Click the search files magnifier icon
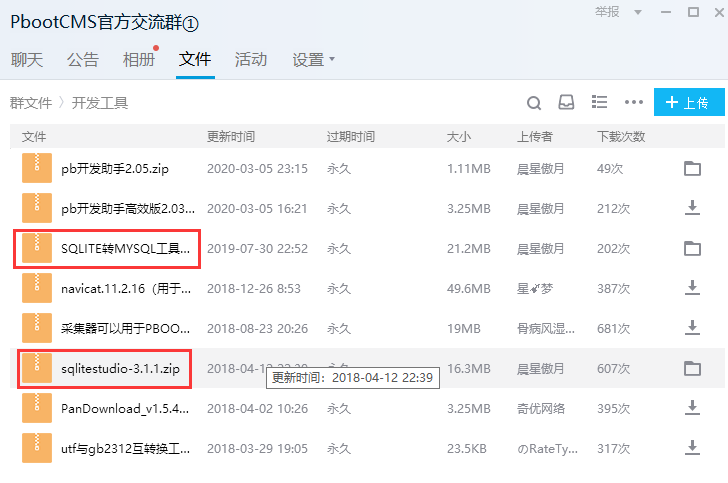This screenshot has width=728, height=483. (534, 102)
